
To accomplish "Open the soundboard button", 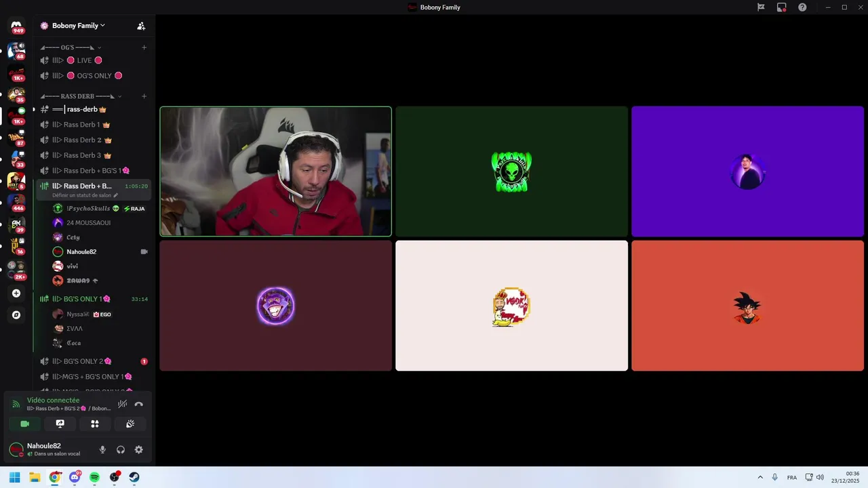I will (130, 424).
